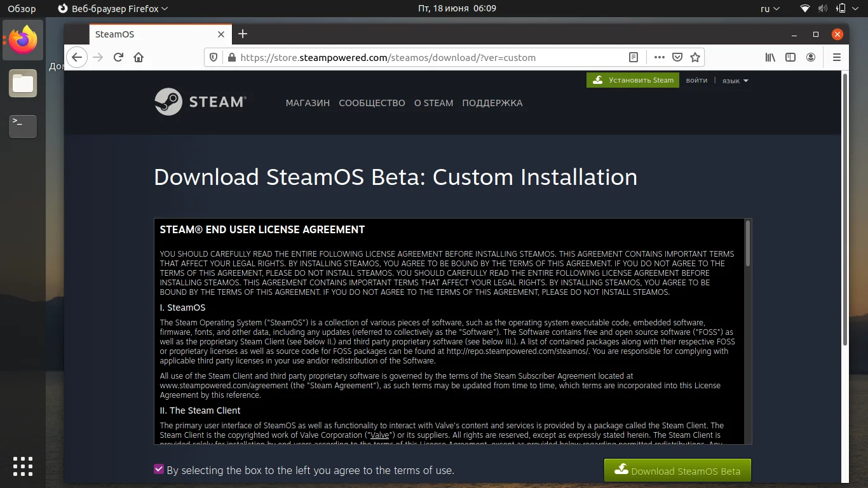868x488 pixels.
Task: Click the войти login link
Action: [696, 80]
